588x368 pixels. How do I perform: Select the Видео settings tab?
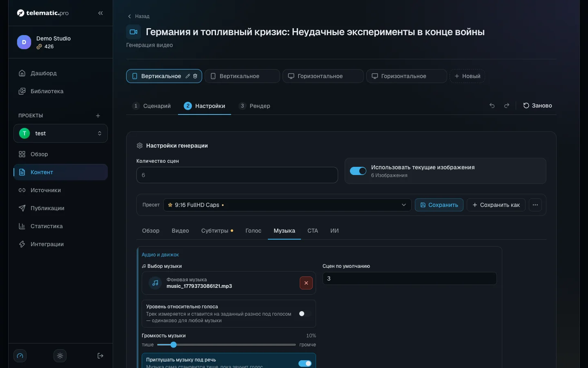(x=180, y=231)
